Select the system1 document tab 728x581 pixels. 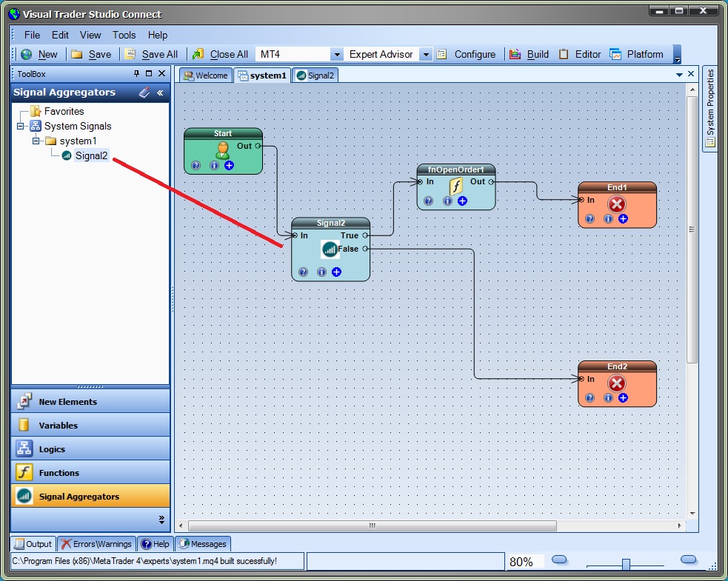pyautogui.click(x=262, y=75)
